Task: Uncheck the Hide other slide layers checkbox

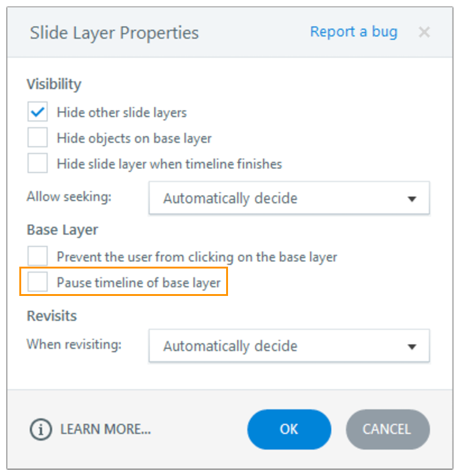Action: click(37, 113)
